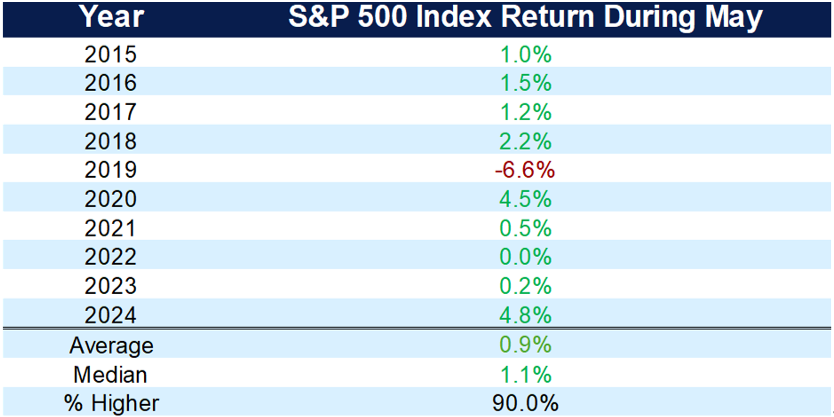
Task: Click the 2021 year cell
Action: [109, 228]
